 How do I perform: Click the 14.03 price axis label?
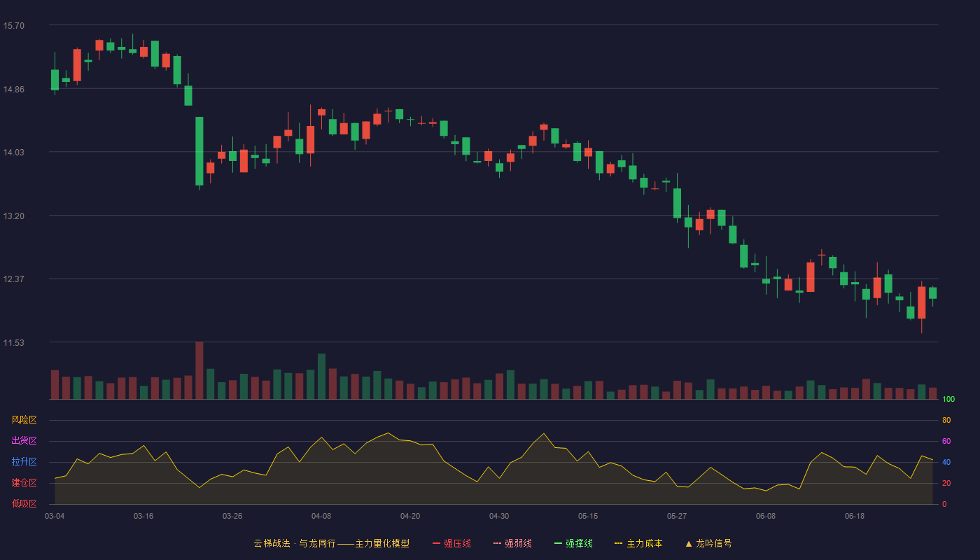click(x=13, y=153)
